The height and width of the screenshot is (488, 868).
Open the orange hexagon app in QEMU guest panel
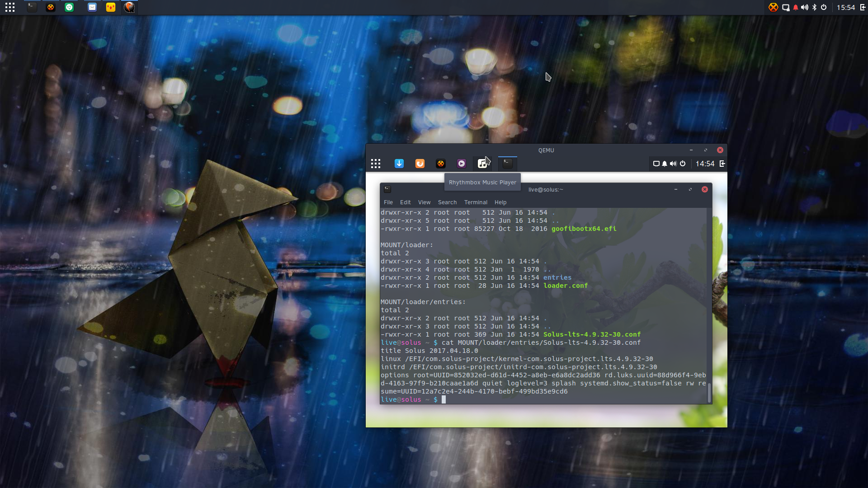click(x=441, y=164)
